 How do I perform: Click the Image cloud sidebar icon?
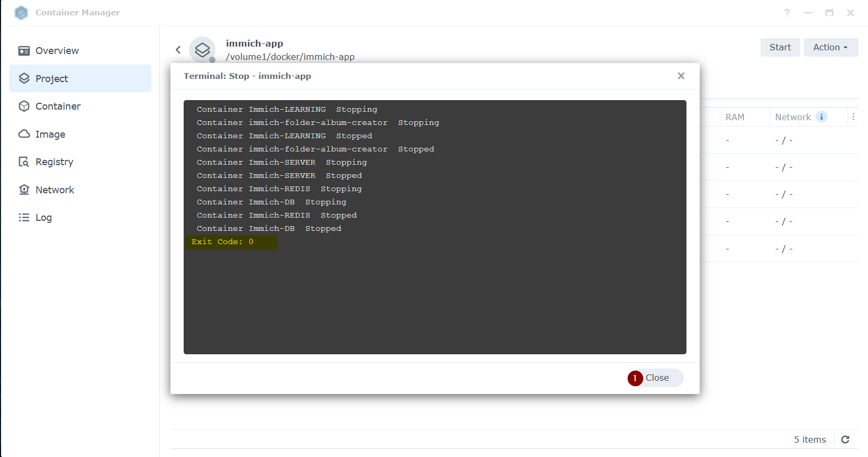(24, 134)
